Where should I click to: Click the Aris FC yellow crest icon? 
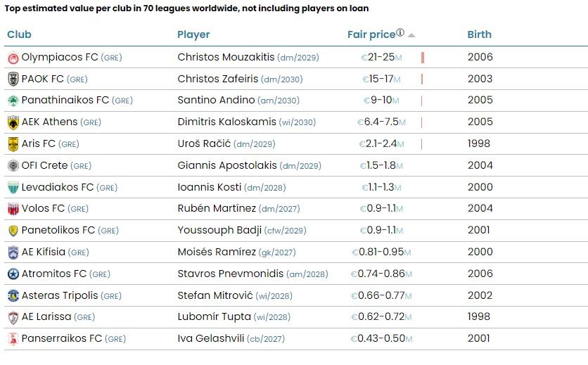pyautogui.click(x=13, y=144)
